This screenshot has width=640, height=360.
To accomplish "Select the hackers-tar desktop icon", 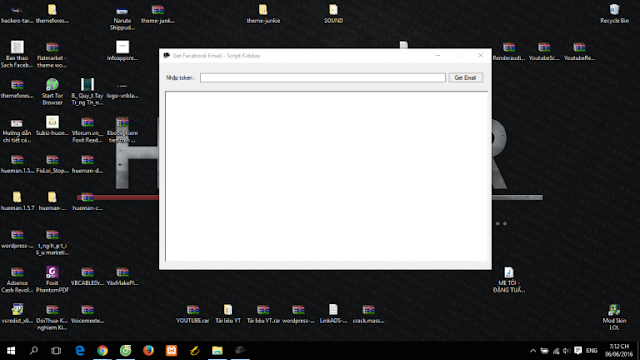I will coord(17,13).
